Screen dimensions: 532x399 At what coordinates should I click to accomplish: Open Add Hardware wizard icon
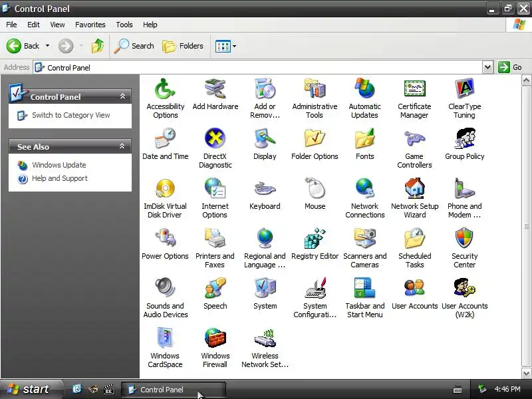pyautogui.click(x=215, y=94)
